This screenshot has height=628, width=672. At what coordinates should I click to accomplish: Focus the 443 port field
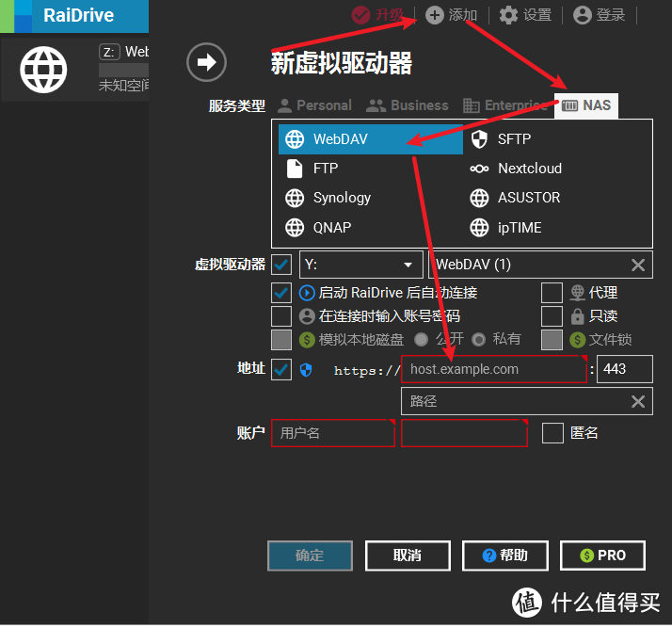pyautogui.click(x=625, y=369)
